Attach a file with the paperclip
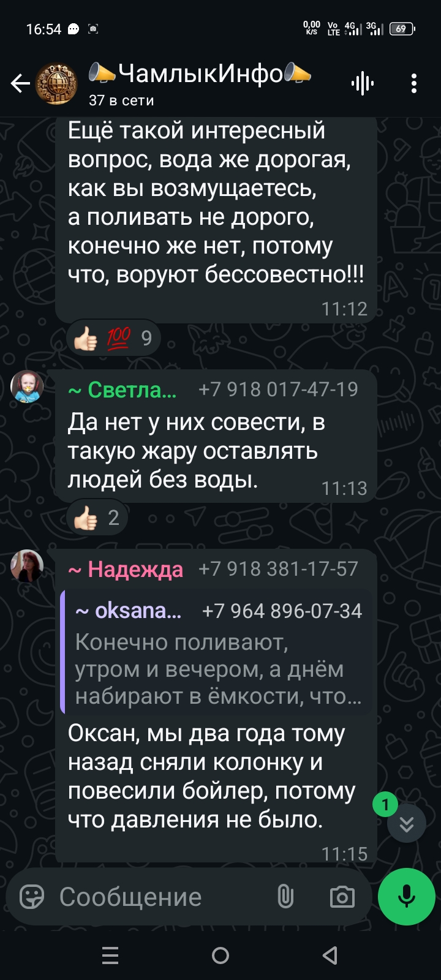The image size is (441, 980). pyautogui.click(x=285, y=897)
